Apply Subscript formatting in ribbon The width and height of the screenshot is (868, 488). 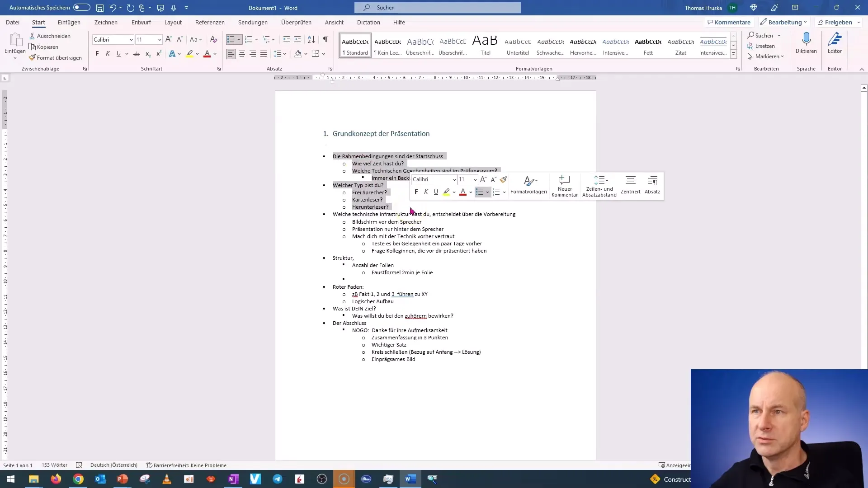(x=148, y=54)
